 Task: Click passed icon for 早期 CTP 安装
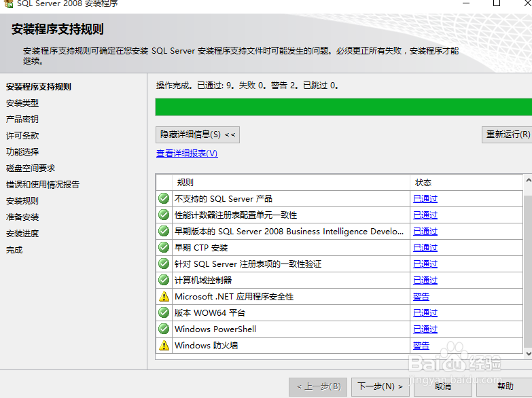[x=164, y=247]
